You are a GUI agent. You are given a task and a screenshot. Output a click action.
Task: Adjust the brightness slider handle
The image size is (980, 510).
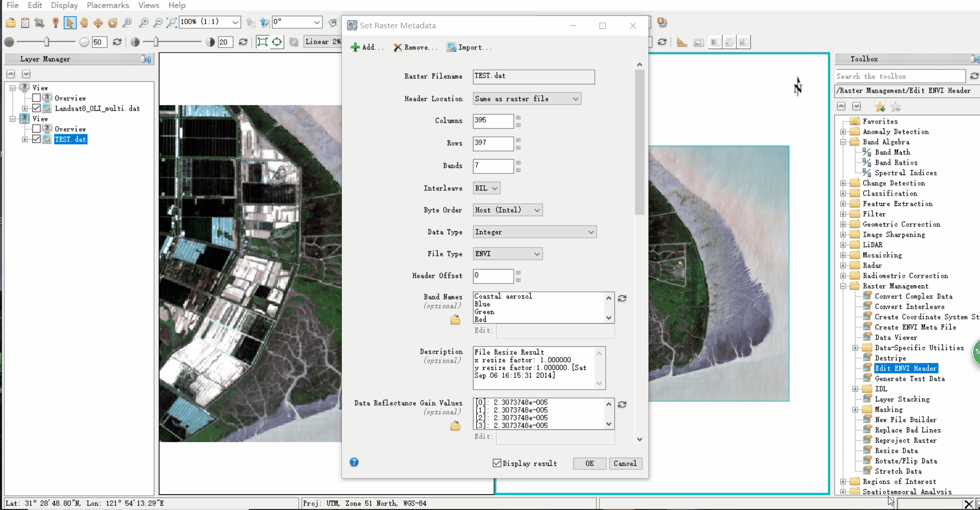point(47,42)
